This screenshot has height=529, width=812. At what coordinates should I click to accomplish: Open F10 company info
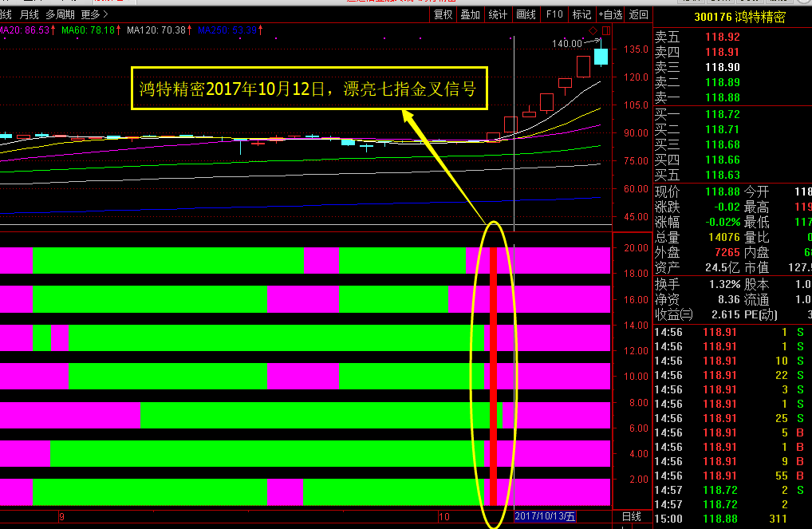[x=554, y=14]
